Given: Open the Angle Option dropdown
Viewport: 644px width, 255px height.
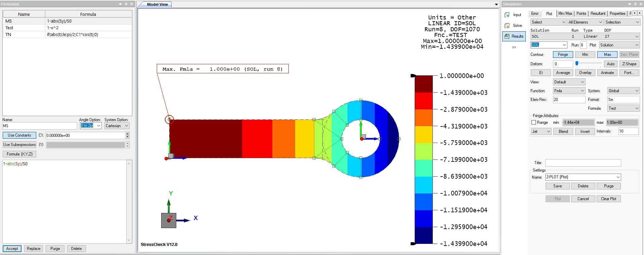Looking at the screenshot, I should [91, 126].
